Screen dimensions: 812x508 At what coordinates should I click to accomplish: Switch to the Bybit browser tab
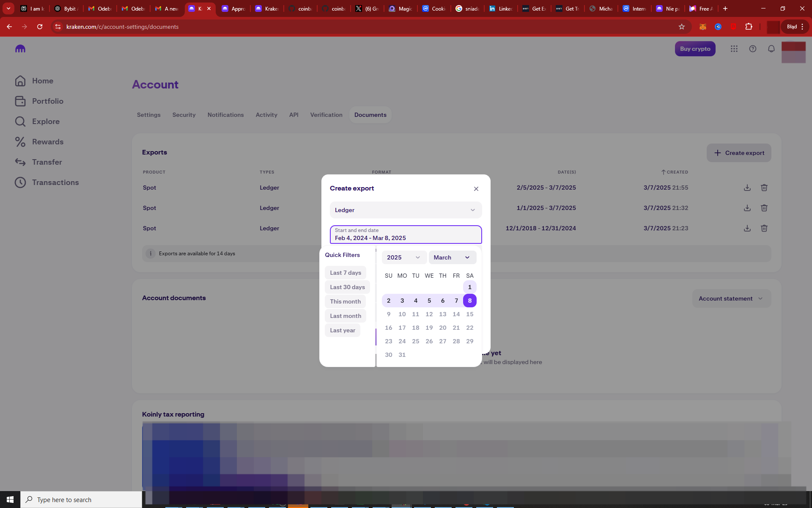pyautogui.click(x=66, y=8)
